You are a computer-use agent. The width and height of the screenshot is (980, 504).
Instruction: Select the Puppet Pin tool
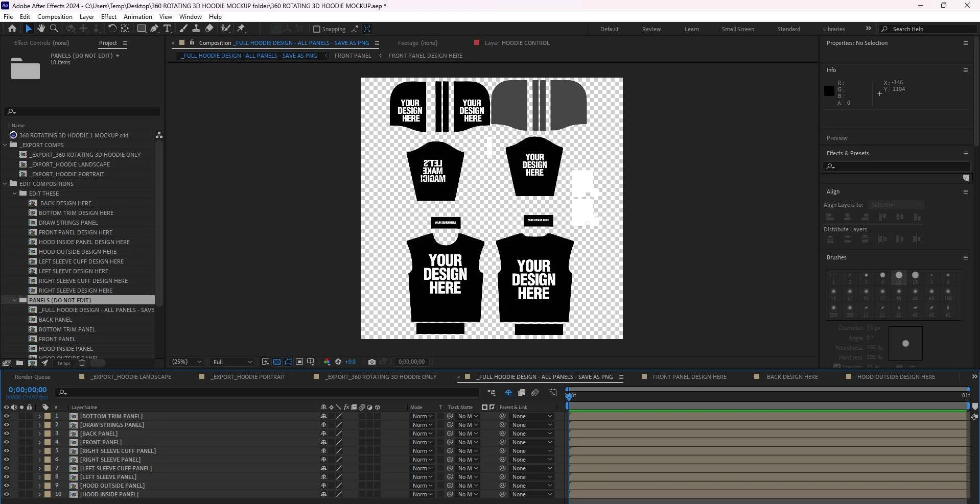point(241,29)
